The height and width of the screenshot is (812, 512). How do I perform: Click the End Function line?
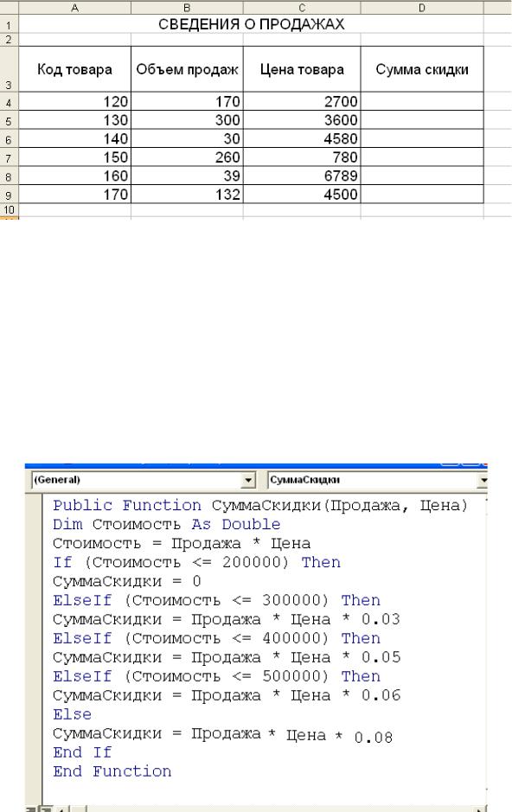coord(112,771)
